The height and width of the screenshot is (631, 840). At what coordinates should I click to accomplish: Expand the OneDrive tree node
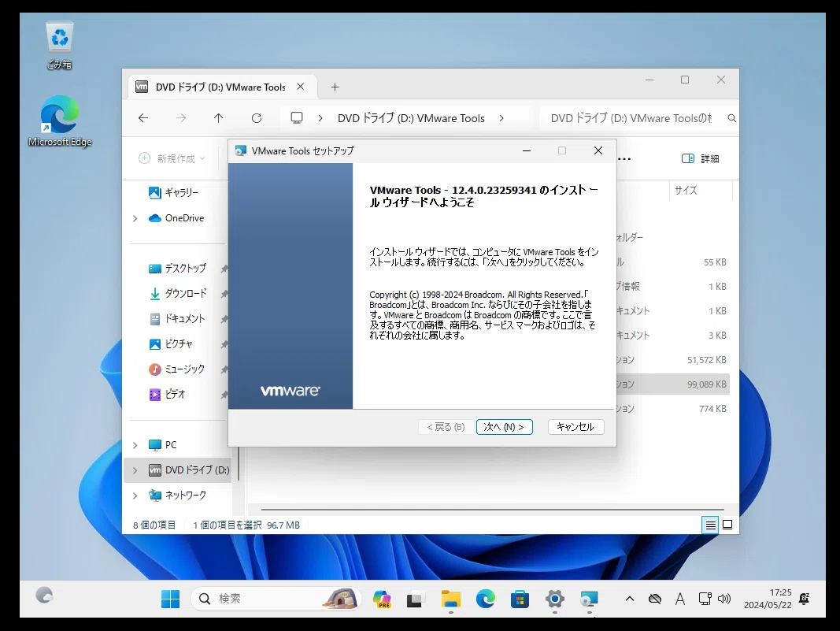click(x=135, y=218)
